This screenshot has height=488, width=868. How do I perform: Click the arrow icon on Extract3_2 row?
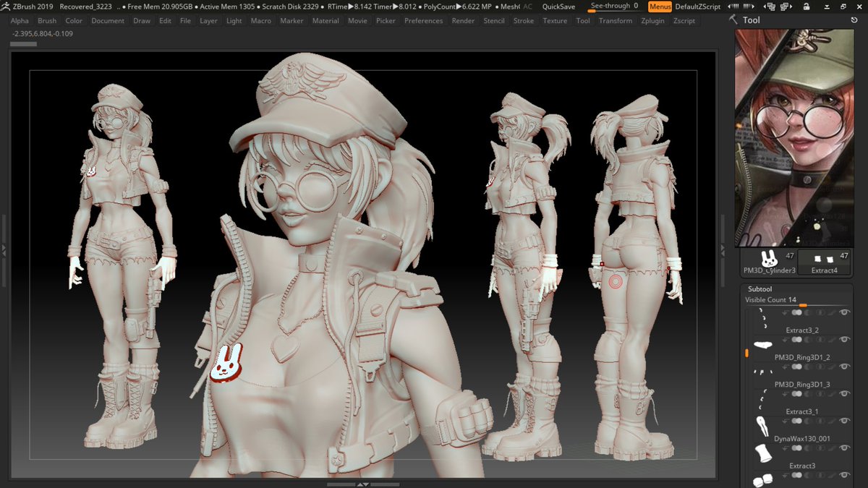coord(786,312)
